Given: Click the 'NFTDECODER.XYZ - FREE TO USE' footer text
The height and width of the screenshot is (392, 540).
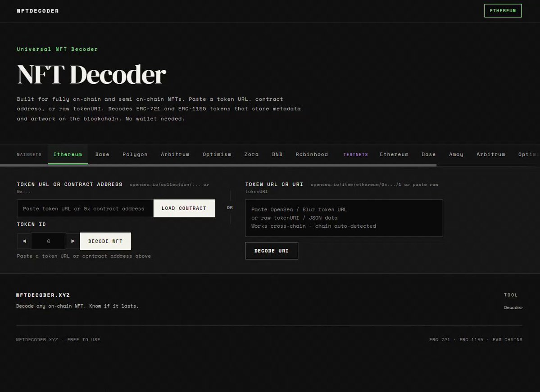Looking at the screenshot, I should click(x=58, y=339).
